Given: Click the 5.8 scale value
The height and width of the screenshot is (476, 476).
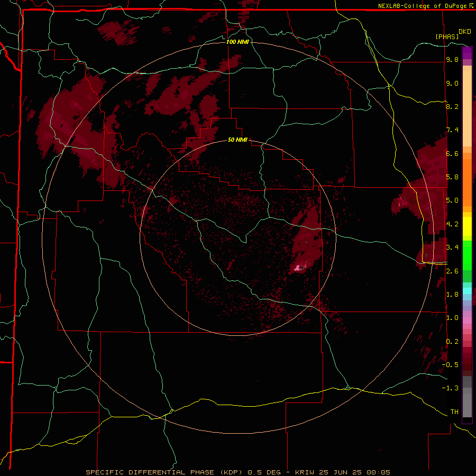Looking at the screenshot, I should point(452,177).
